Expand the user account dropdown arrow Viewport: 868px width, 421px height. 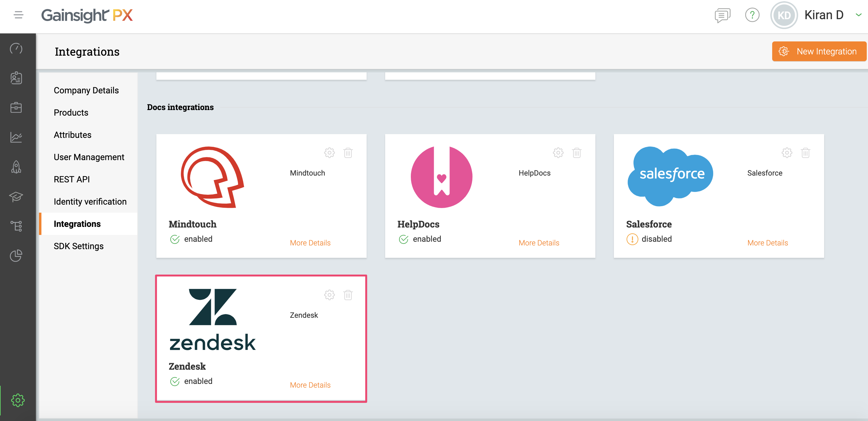(858, 15)
